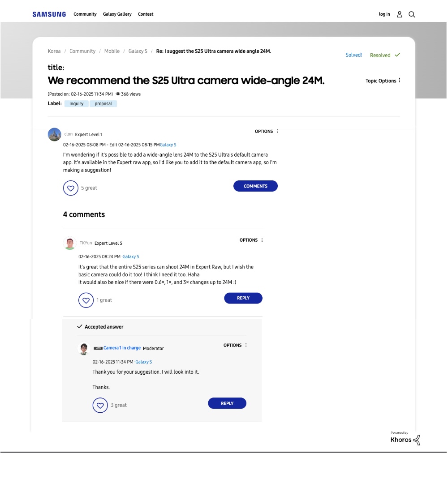Open Galaxy Gallery nav item
This screenshot has height=483, width=448.
click(117, 14)
